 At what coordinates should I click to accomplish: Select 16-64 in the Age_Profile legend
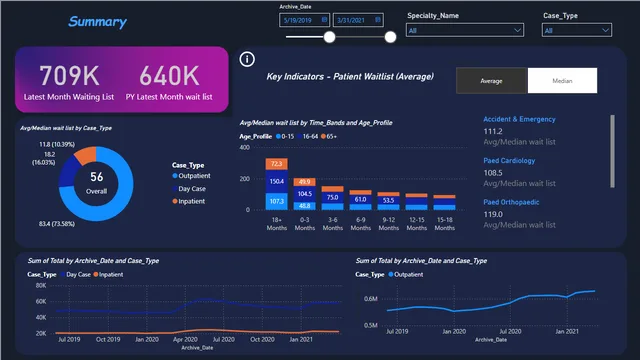pos(308,136)
